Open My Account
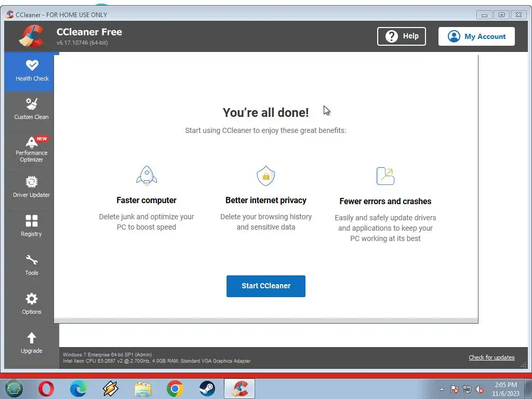532x399 pixels. (x=476, y=36)
